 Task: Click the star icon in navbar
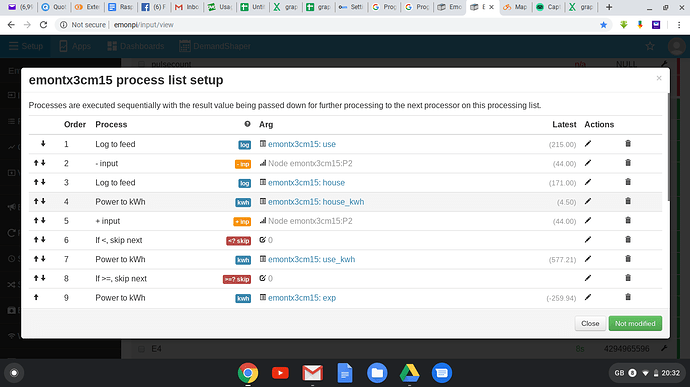click(650, 46)
